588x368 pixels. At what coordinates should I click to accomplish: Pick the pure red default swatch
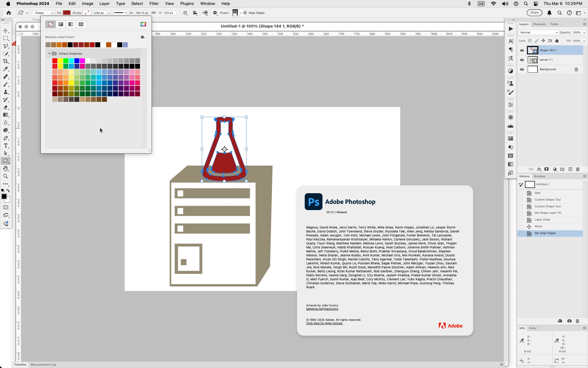(55, 61)
